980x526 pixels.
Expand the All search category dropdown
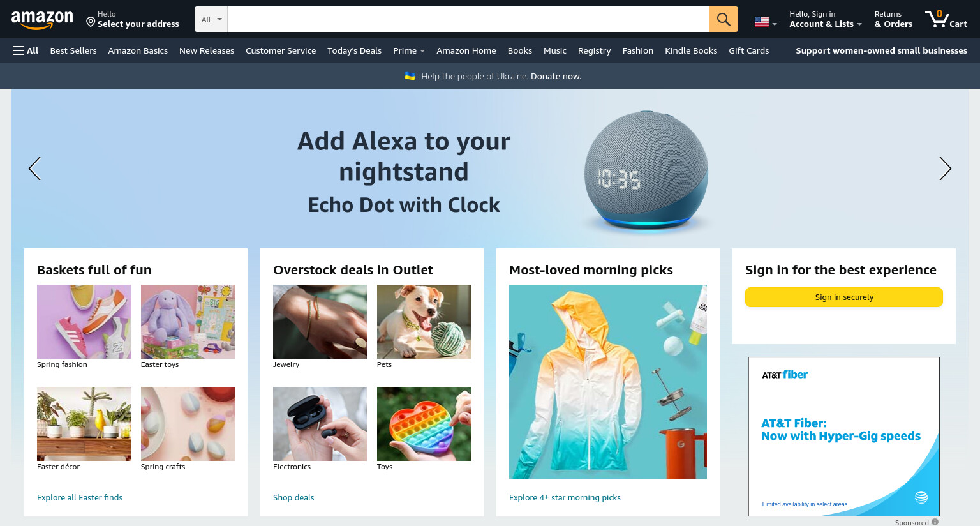coord(211,19)
